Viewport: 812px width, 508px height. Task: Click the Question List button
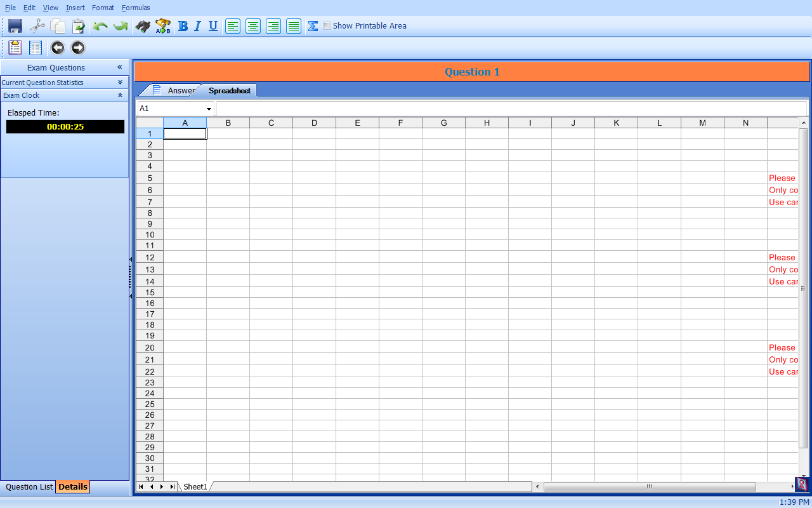(29, 487)
